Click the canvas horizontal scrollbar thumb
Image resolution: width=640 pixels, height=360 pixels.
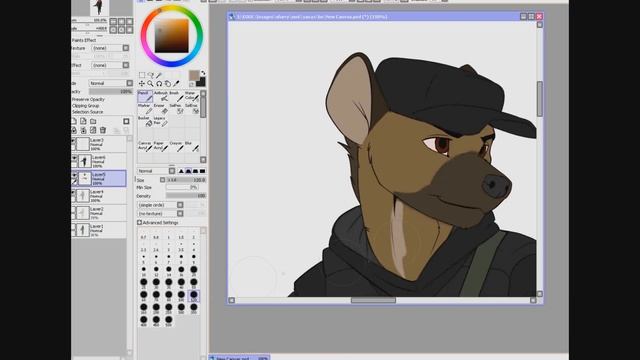click(373, 300)
